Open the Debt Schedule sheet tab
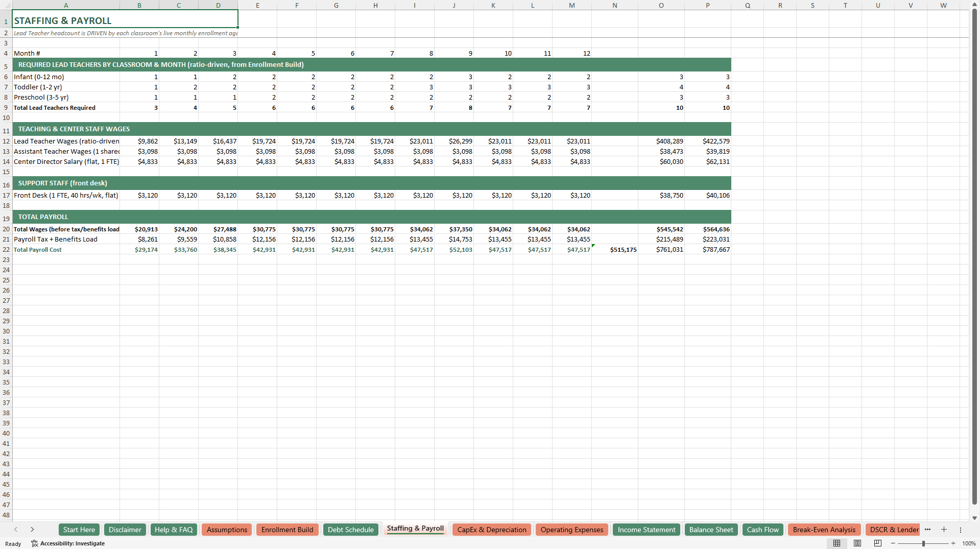Screen dimensions: 980x549 351,530
